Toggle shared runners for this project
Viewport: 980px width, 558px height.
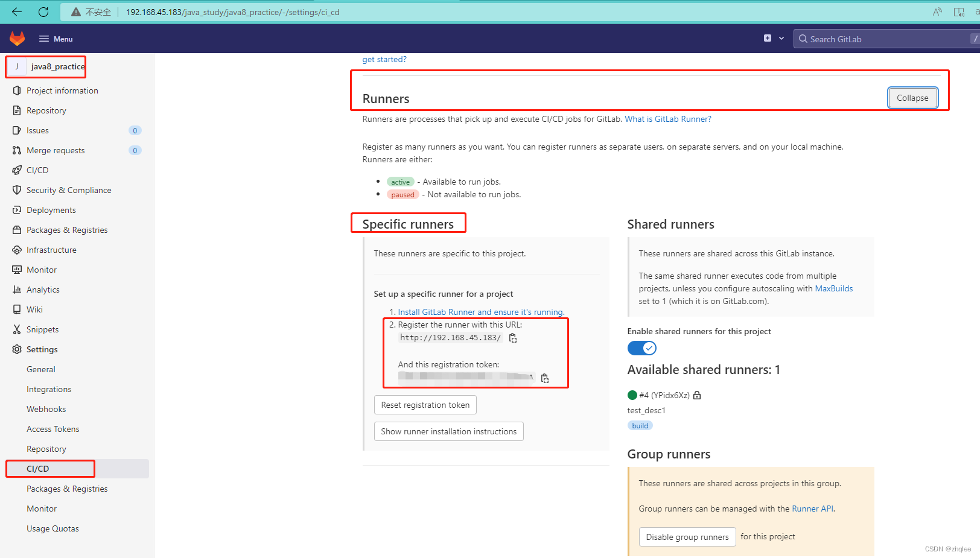pos(641,348)
